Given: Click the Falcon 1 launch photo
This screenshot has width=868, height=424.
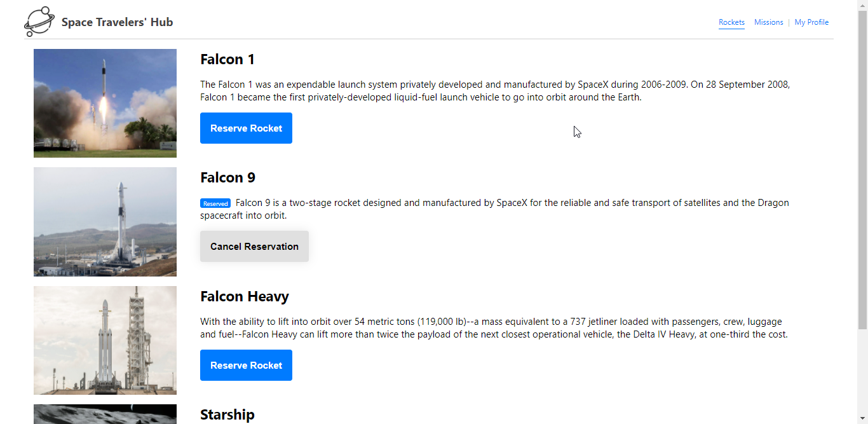Looking at the screenshot, I should tap(105, 103).
